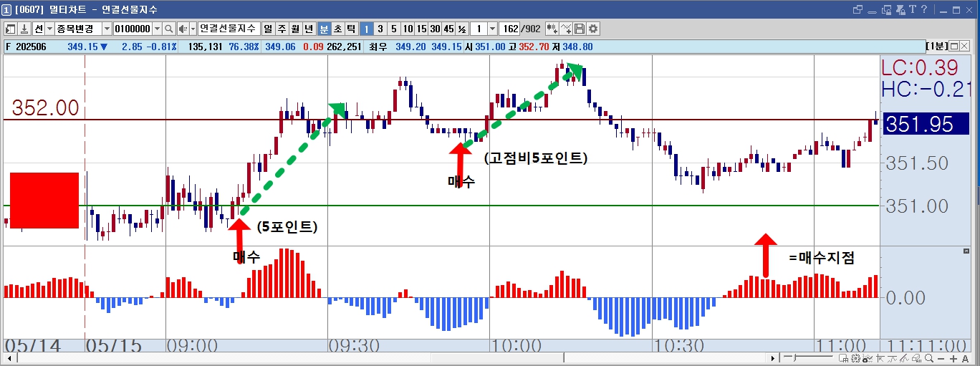
Task: Click the trend line tool icon at bottom
Action: pyautogui.click(x=892, y=358)
